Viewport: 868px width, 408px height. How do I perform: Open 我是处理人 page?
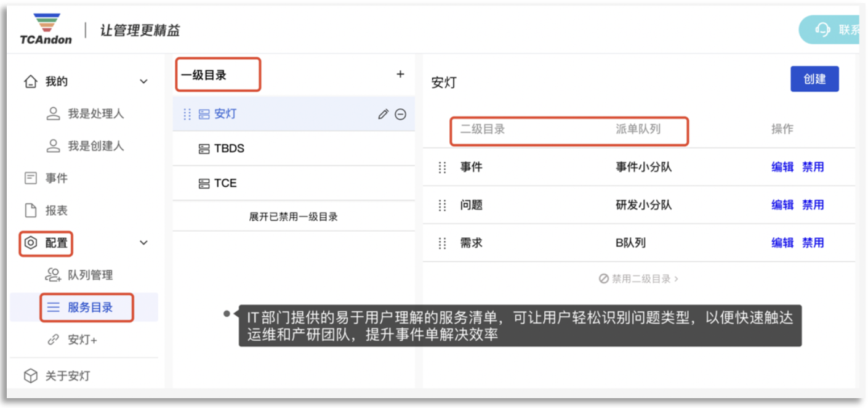pyautogui.click(x=95, y=114)
